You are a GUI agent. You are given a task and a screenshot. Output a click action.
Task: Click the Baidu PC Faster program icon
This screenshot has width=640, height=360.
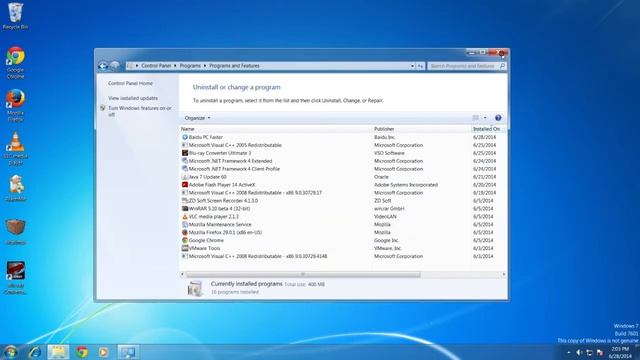[184, 137]
